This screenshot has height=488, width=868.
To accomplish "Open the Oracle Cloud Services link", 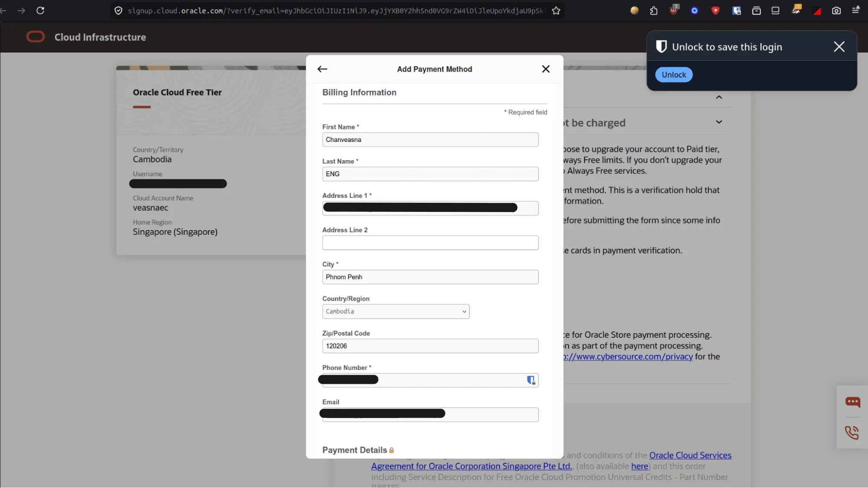I will click(690, 455).
